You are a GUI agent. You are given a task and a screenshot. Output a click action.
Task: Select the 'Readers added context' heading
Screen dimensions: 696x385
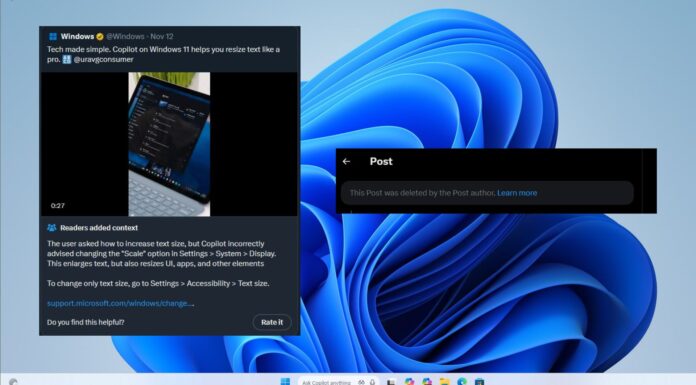(x=99, y=228)
